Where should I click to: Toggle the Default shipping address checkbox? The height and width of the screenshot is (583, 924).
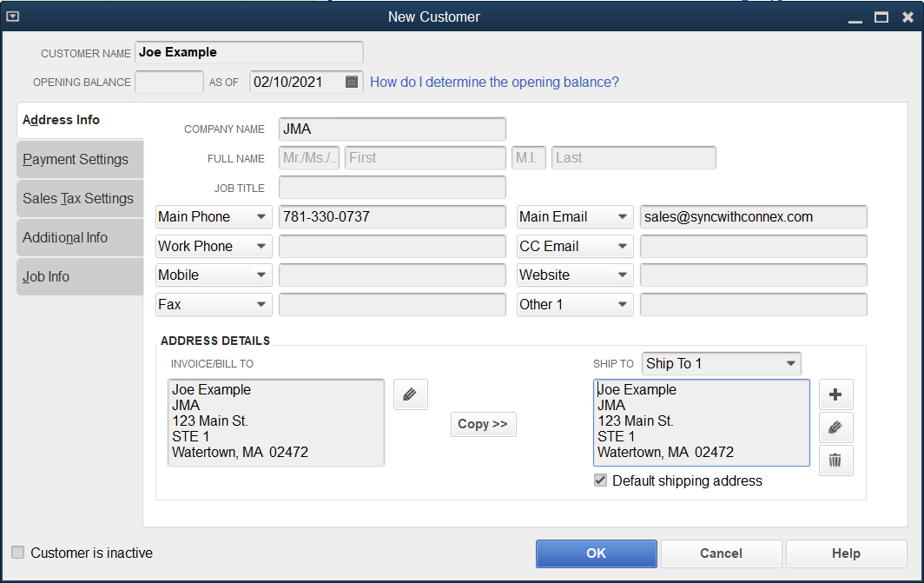(x=600, y=480)
